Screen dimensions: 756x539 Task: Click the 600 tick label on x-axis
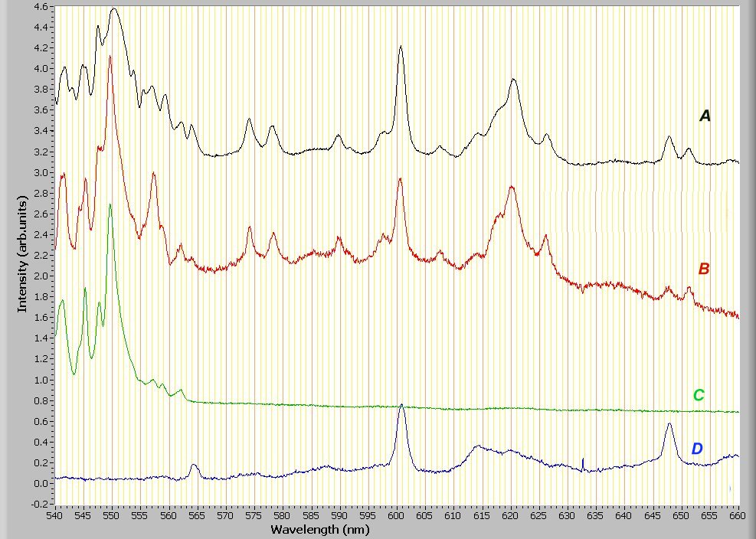[x=397, y=517]
